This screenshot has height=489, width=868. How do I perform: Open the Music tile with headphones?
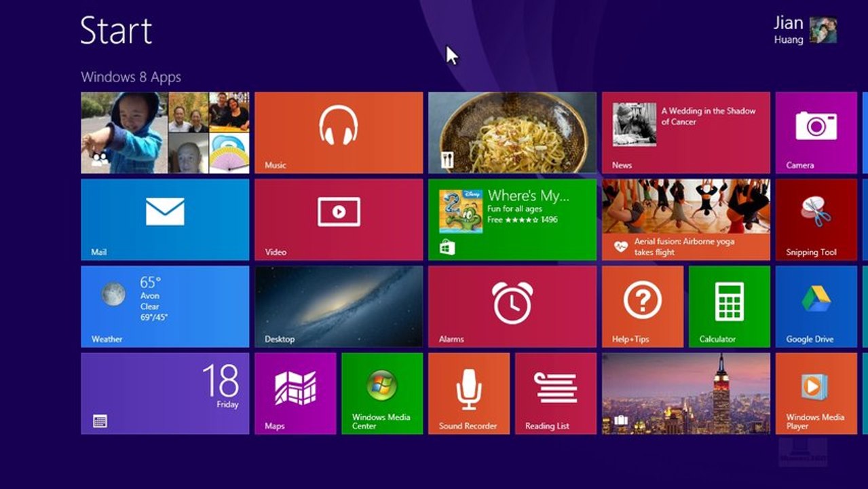339,132
